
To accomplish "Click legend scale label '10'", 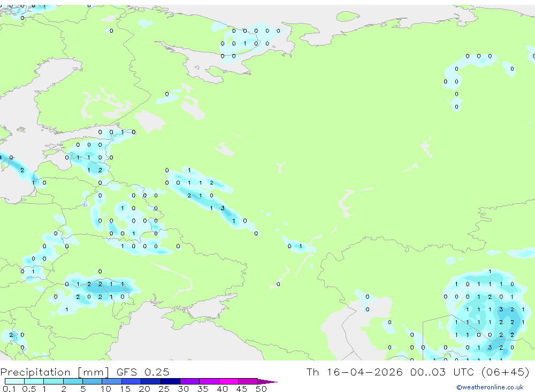I will 106,389.
